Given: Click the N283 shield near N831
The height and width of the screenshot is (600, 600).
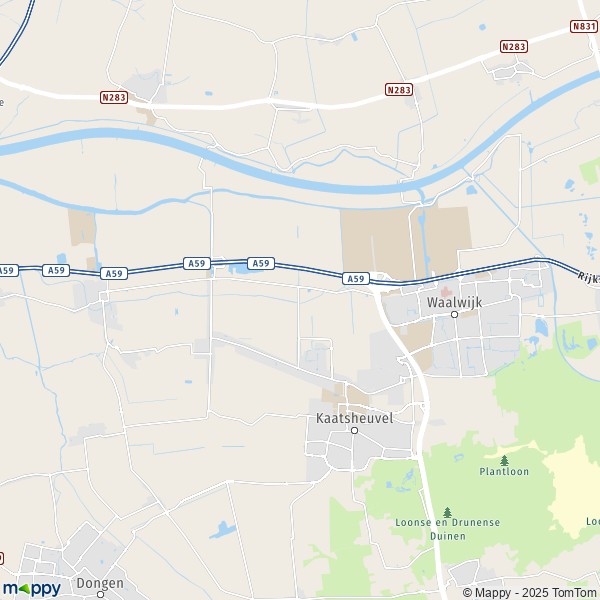Looking at the screenshot, I should [x=514, y=47].
